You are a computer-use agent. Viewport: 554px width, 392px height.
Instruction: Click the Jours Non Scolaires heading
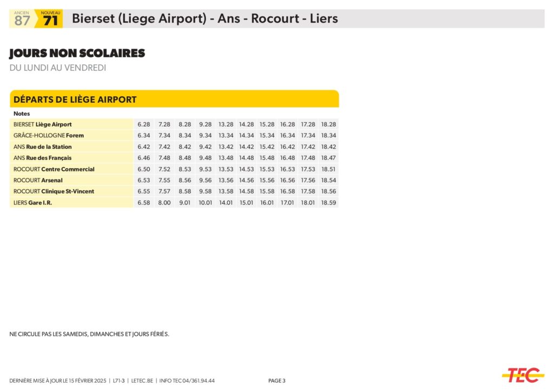[x=77, y=54]
